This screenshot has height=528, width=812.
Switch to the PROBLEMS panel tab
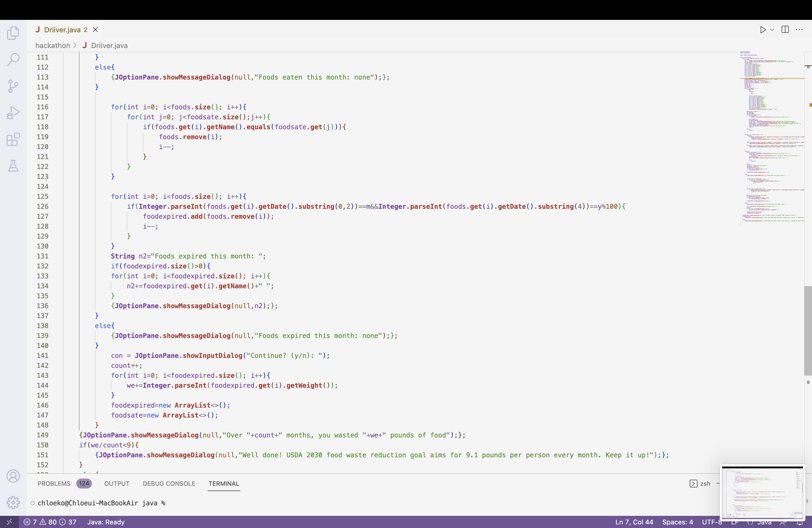coord(54,484)
